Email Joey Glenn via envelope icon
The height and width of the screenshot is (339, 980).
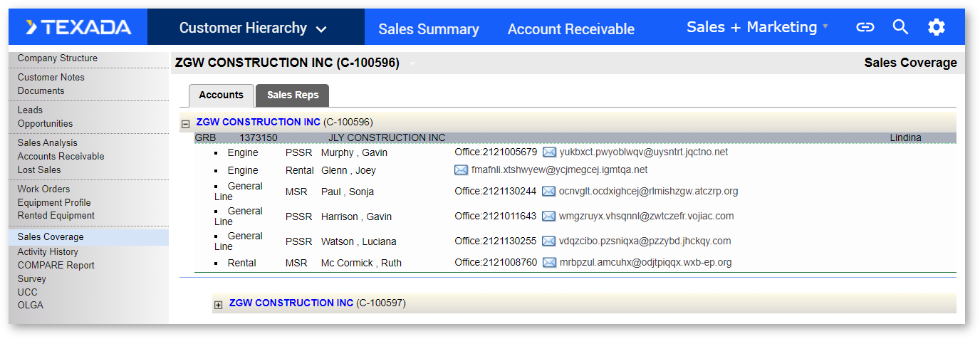click(x=461, y=169)
